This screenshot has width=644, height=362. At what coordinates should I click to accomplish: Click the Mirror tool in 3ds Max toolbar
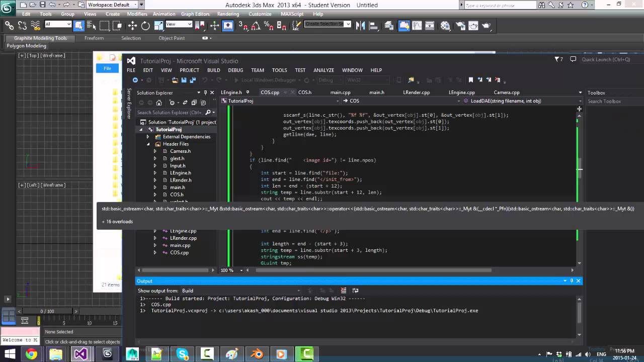(x=360, y=25)
